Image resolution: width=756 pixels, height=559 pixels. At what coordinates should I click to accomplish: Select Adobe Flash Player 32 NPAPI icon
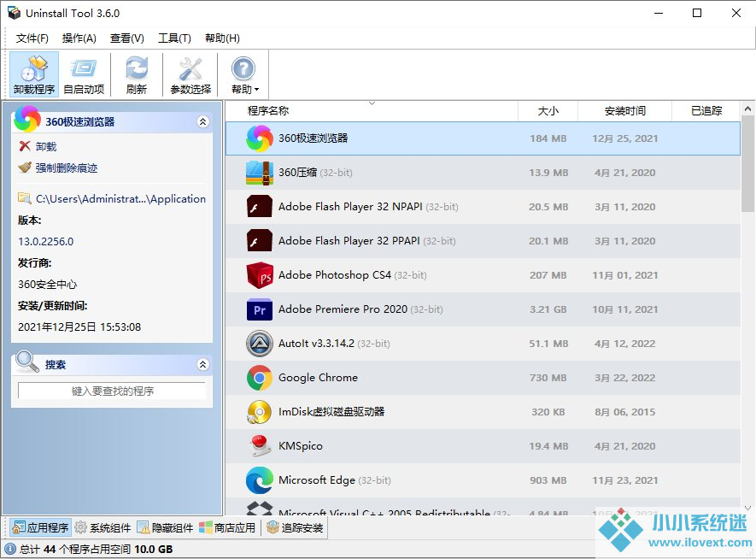pos(260,207)
